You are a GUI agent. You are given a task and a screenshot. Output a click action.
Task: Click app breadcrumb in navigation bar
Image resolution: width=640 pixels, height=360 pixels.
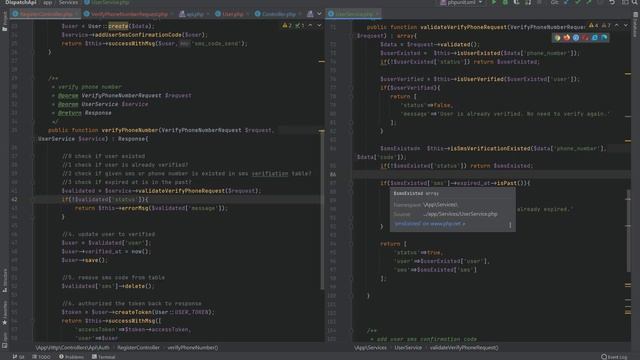48,2
